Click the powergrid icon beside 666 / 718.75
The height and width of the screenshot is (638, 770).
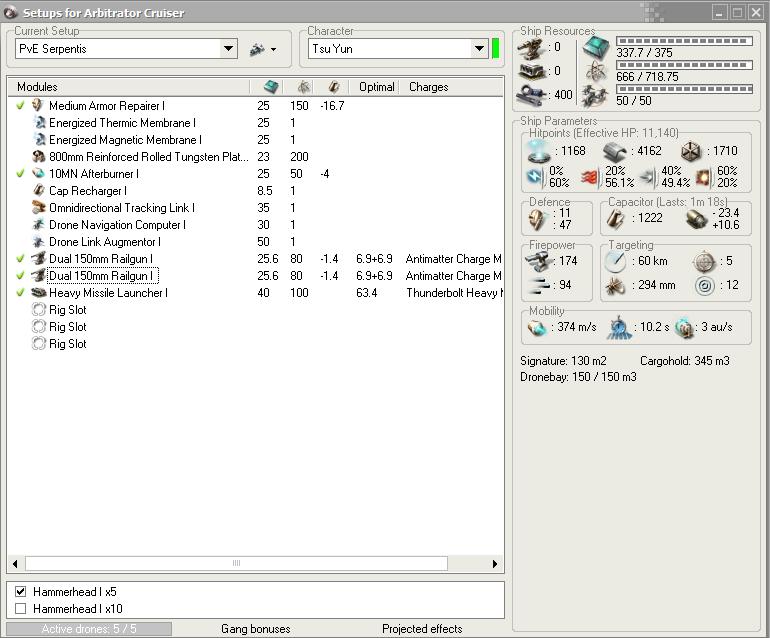pos(596,72)
